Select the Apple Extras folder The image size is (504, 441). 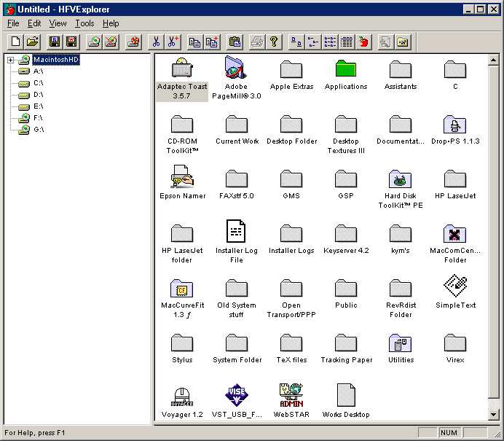coord(291,75)
